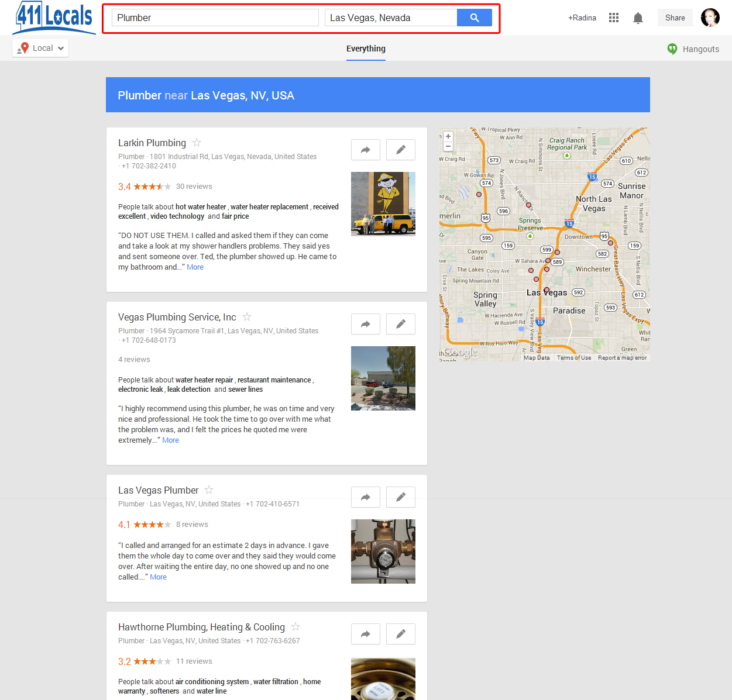Image resolution: width=732 pixels, height=700 pixels.
Task: Open the Hangouts link
Action: 701,49
